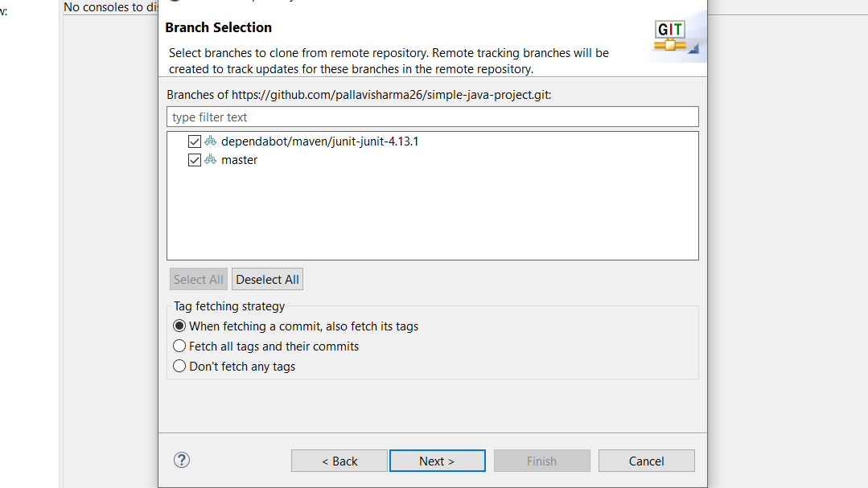Image resolution: width=868 pixels, height=488 pixels.
Task: Click empty space in the branches list
Action: click(x=433, y=217)
